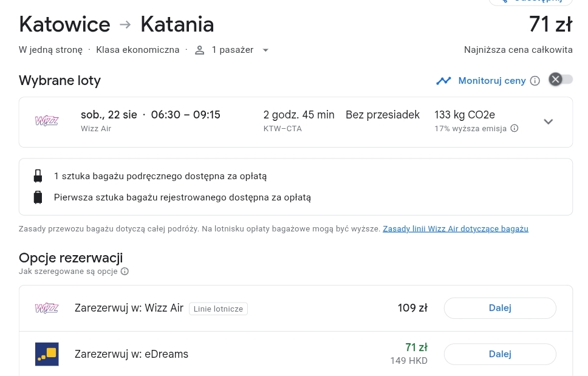Open info icon beside Jak szeregowane są opcje

click(125, 271)
